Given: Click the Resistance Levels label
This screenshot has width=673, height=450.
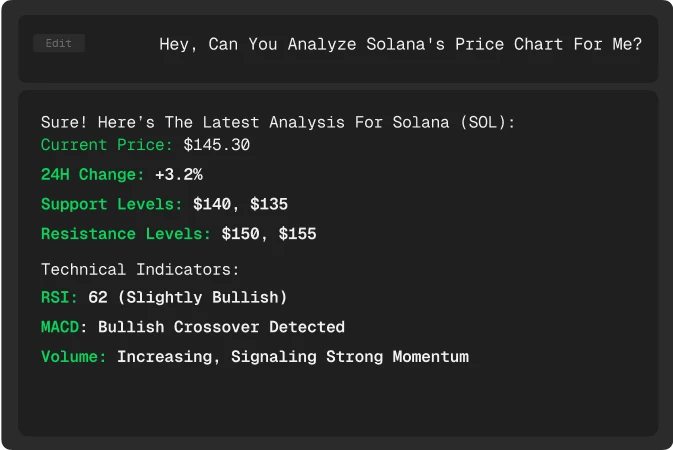Looking at the screenshot, I should click(126, 234).
